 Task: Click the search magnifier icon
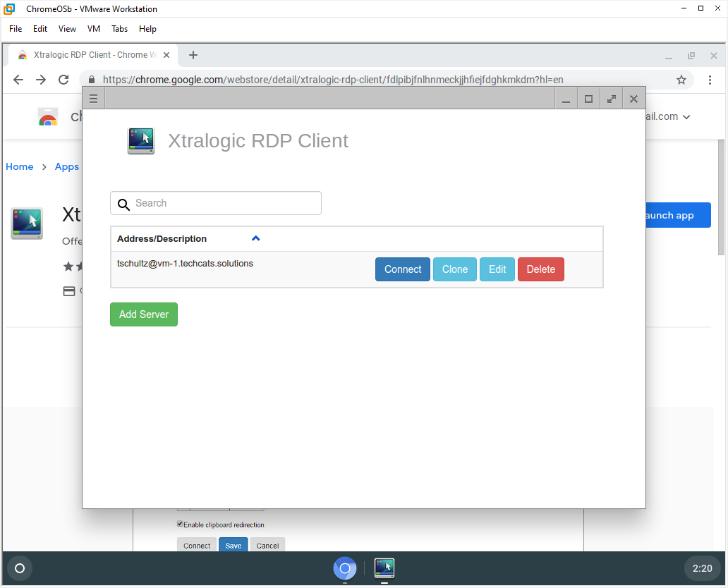123,204
